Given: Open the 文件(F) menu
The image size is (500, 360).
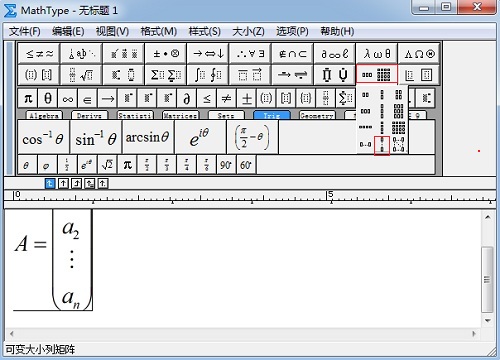Looking at the screenshot, I should (x=25, y=32).
